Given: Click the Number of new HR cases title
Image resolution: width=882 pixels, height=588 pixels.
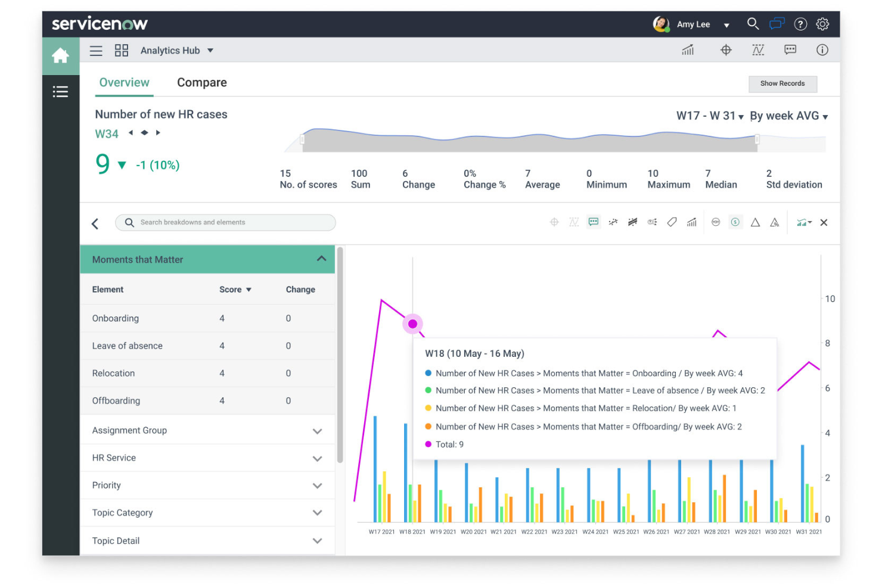Looking at the screenshot, I should (x=161, y=114).
